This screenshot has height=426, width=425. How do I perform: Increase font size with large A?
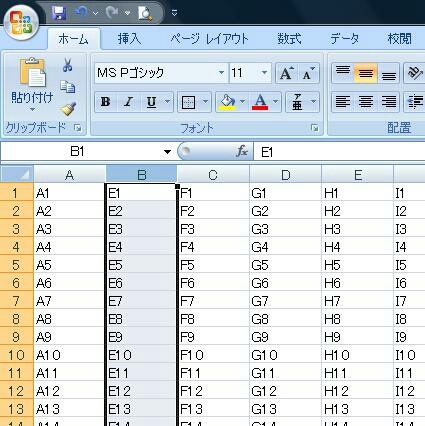pos(286,73)
